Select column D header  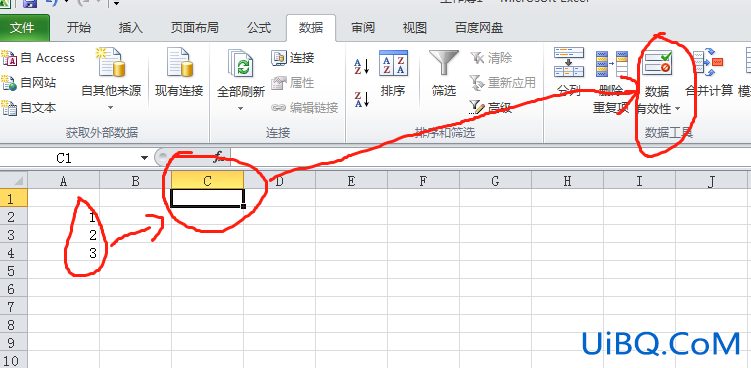[x=279, y=181]
